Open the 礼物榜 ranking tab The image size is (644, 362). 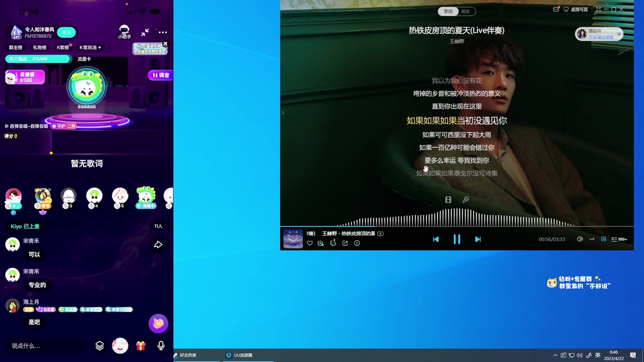click(x=39, y=48)
